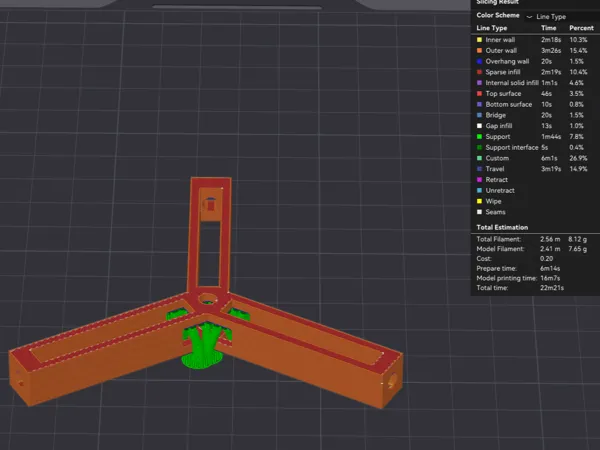This screenshot has height=450, width=600.
Task: Click the center hub hole of the model
Action: tap(207, 299)
